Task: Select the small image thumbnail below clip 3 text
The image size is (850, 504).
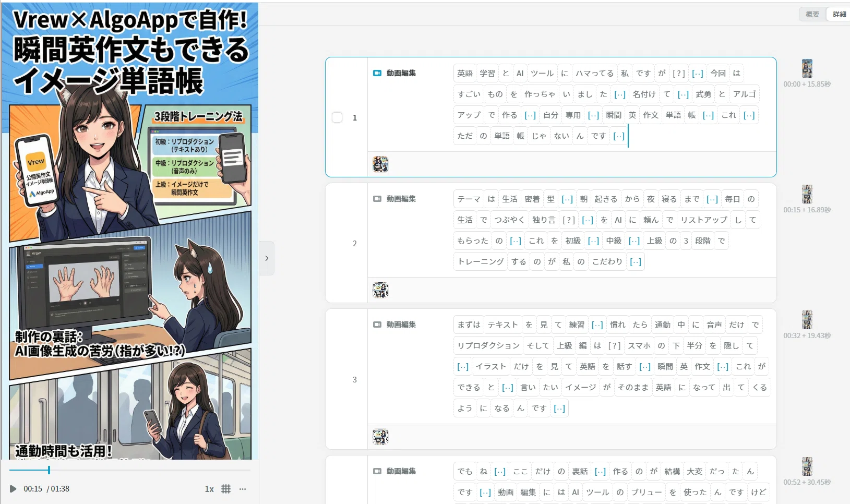Action: (380, 437)
